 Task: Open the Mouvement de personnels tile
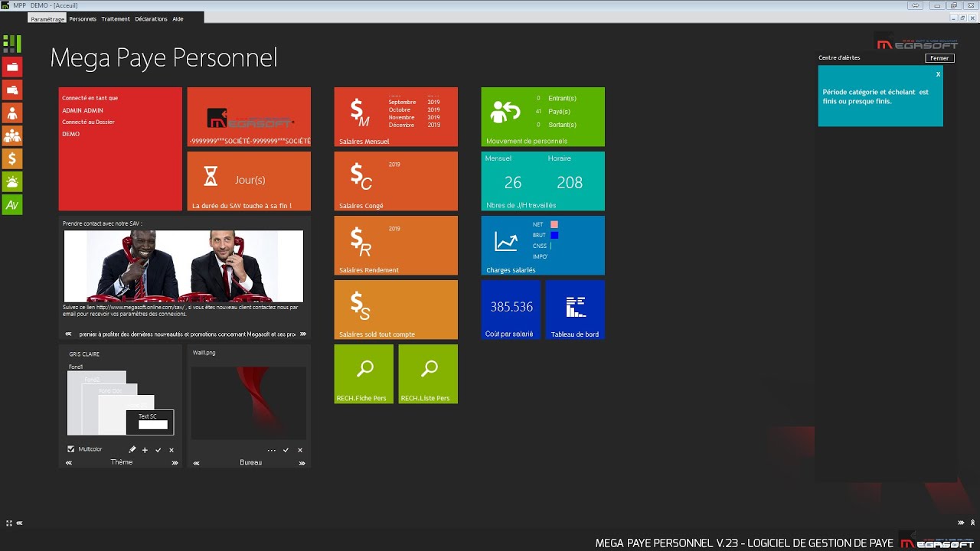coord(543,116)
